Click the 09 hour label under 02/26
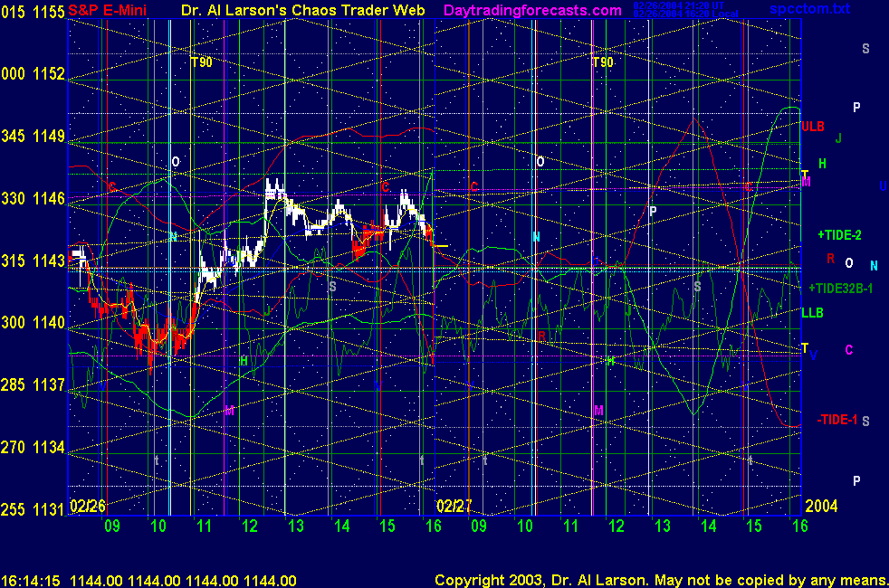Screen dimensions: 889x588 coord(112,526)
